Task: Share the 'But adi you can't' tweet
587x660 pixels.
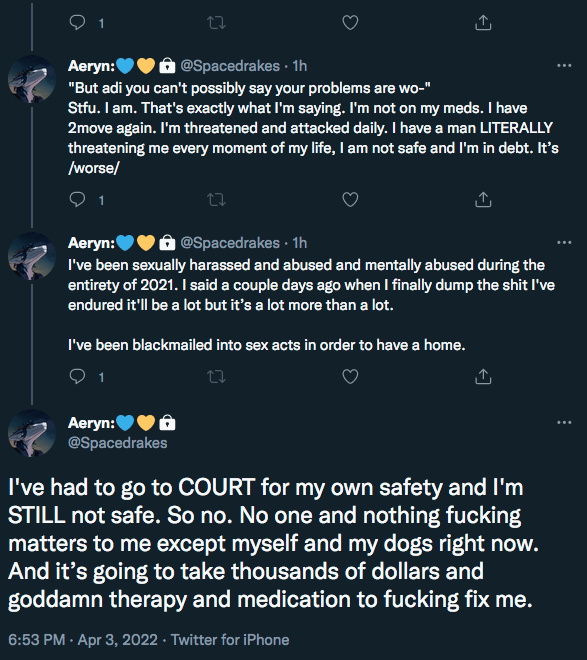Action: tap(483, 200)
